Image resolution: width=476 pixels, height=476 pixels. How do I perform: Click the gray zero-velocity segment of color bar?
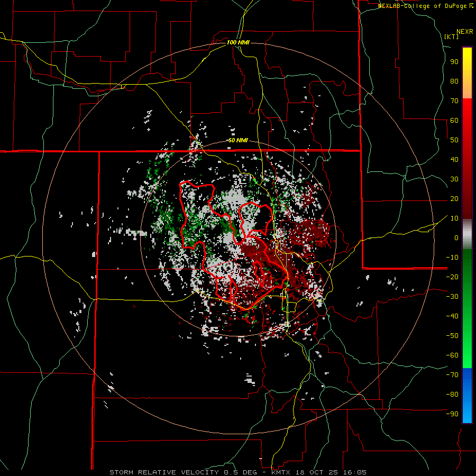(467, 235)
